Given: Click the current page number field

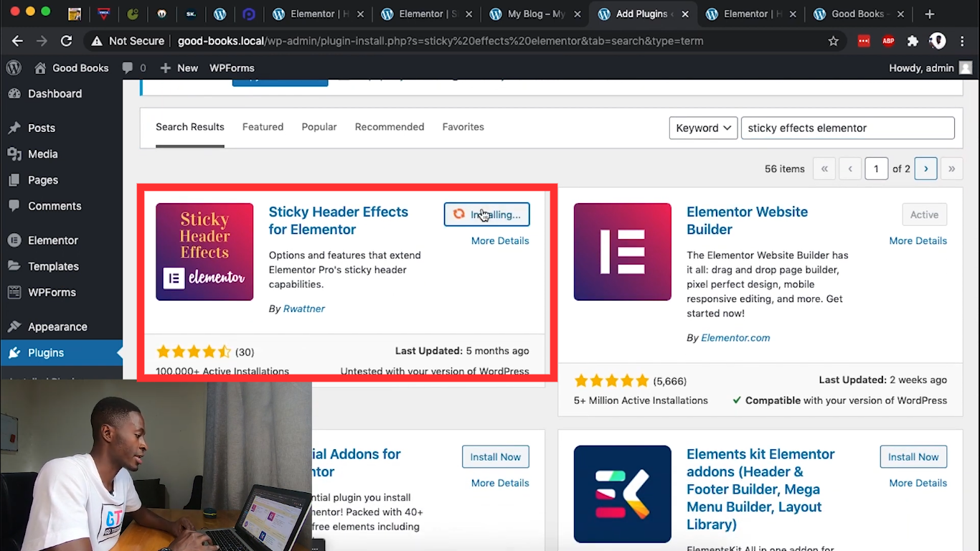Looking at the screenshot, I should click(x=876, y=169).
